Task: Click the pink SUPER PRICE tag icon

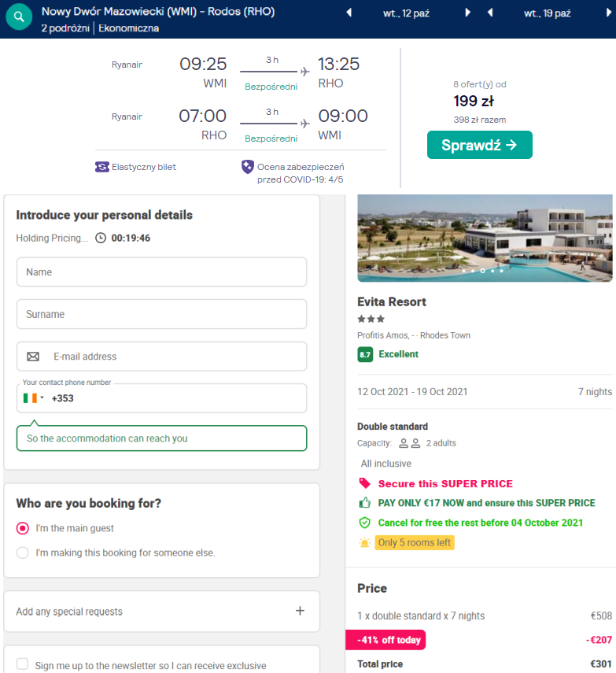Action: point(364,483)
